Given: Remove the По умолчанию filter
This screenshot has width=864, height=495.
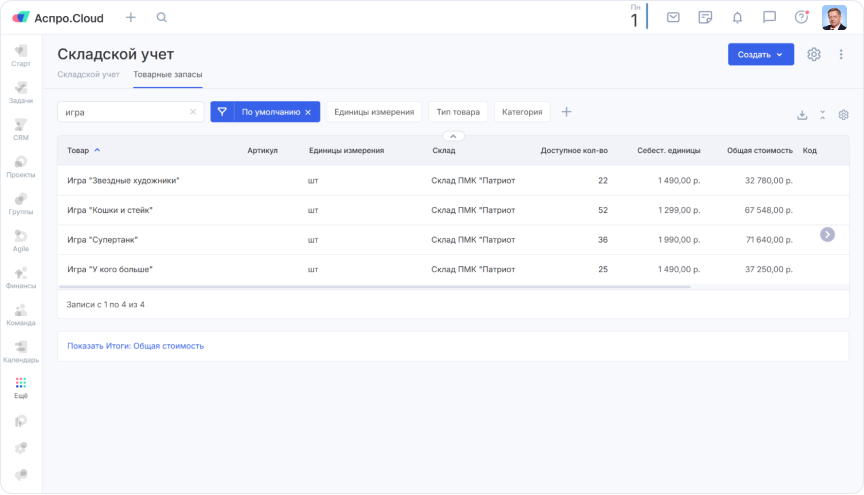Looking at the screenshot, I should coord(308,112).
